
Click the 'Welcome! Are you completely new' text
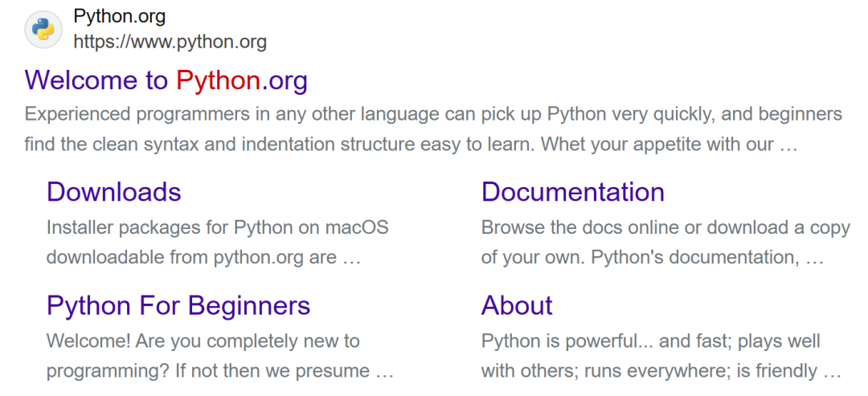point(203,341)
